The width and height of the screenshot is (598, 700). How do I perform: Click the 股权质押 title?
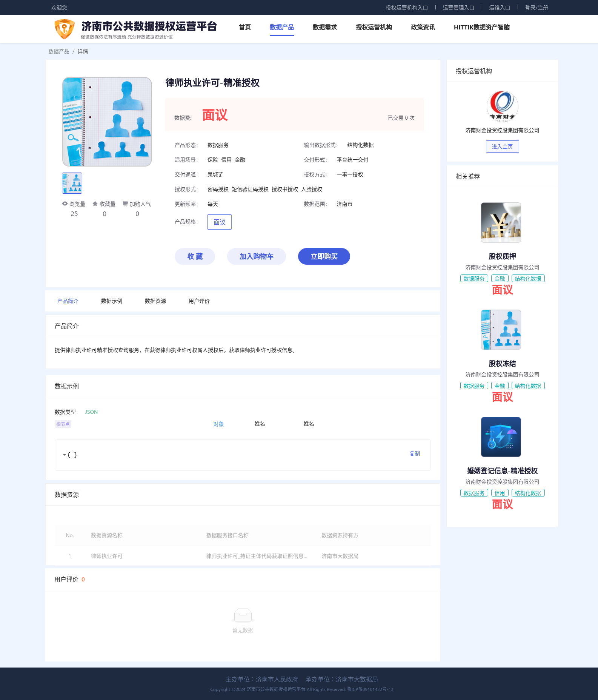point(502,256)
